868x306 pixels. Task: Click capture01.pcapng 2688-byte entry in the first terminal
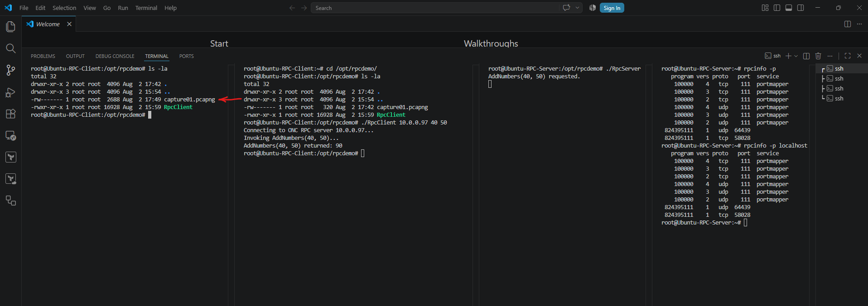(189, 100)
